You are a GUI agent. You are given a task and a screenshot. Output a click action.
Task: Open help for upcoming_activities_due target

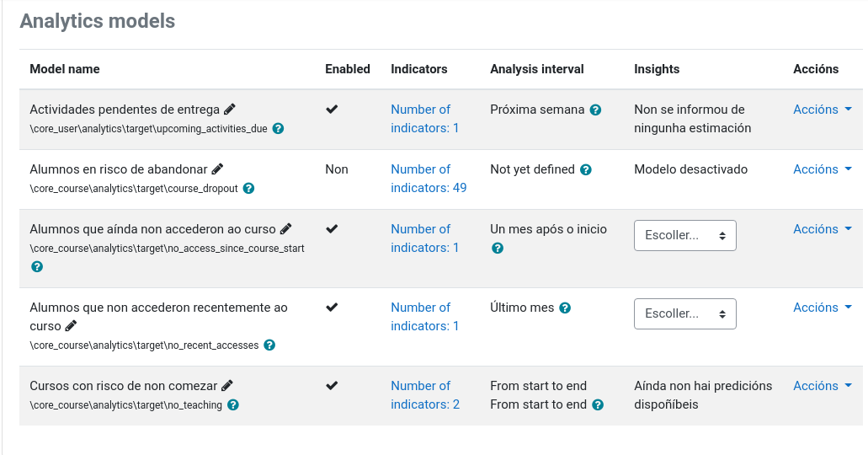click(279, 129)
